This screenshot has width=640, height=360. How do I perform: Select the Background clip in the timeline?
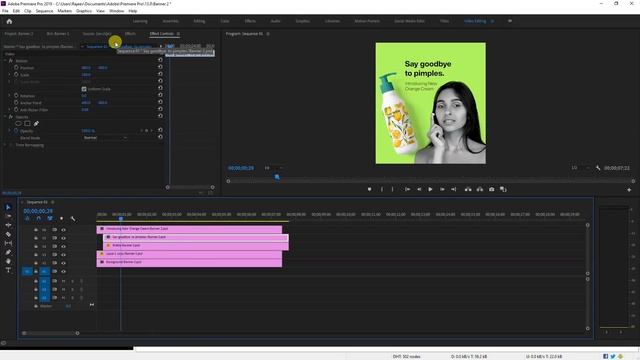(189, 262)
